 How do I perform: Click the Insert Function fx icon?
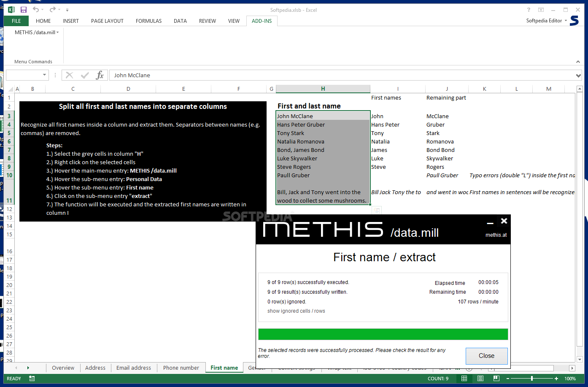tap(100, 75)
